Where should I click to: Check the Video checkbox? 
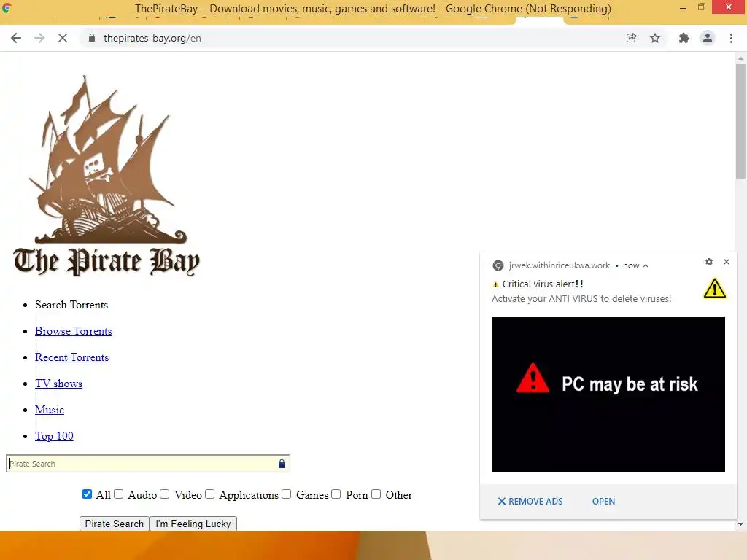[165, 494]
